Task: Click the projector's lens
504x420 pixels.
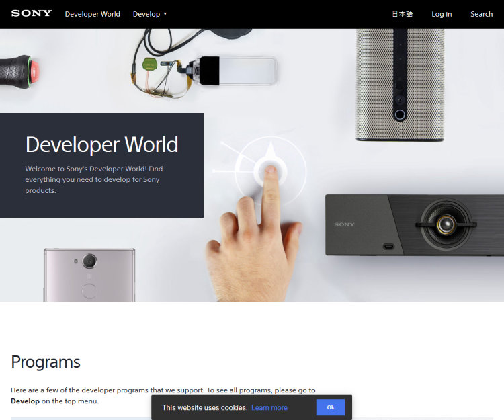Action: [446, 224]
